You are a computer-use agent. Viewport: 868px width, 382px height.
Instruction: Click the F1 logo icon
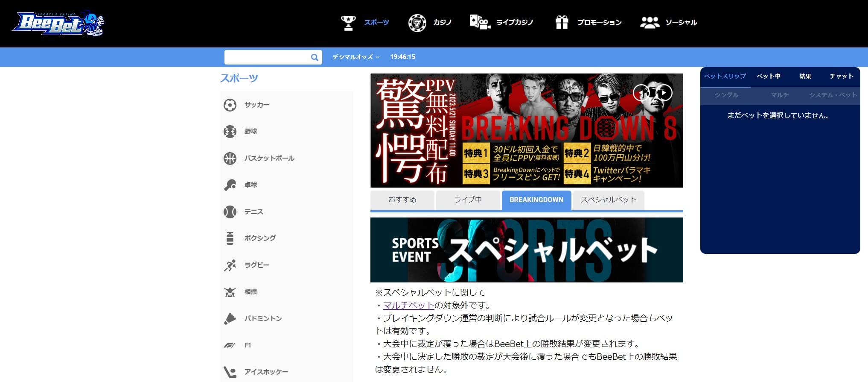pyautogui.click(x=230, y=345)
